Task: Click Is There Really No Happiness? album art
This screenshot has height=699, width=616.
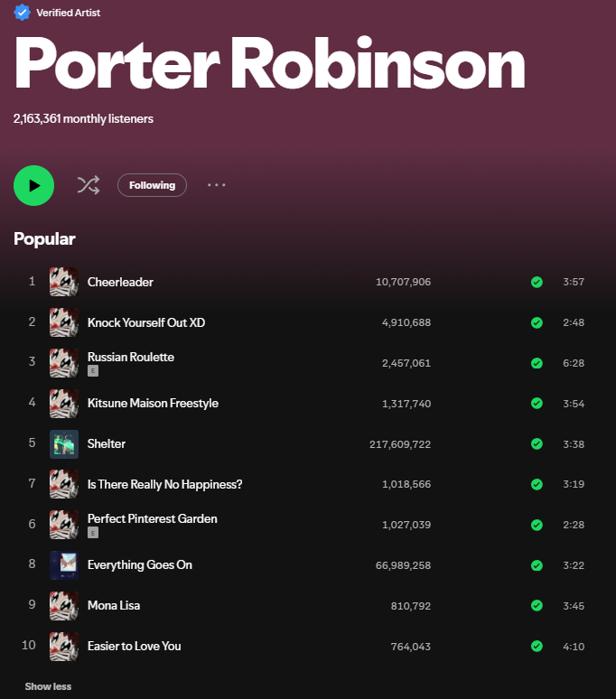Action: coord(64,484)
